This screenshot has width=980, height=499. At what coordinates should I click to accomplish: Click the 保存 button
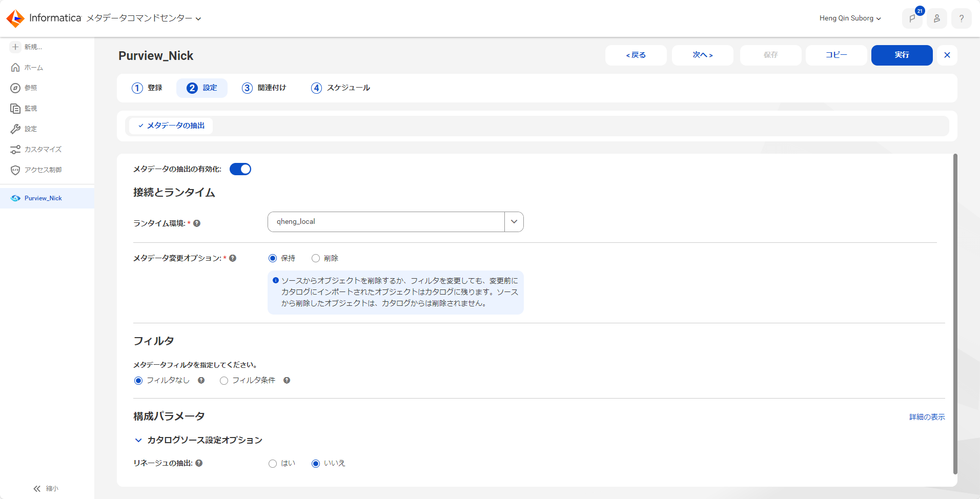771,55
